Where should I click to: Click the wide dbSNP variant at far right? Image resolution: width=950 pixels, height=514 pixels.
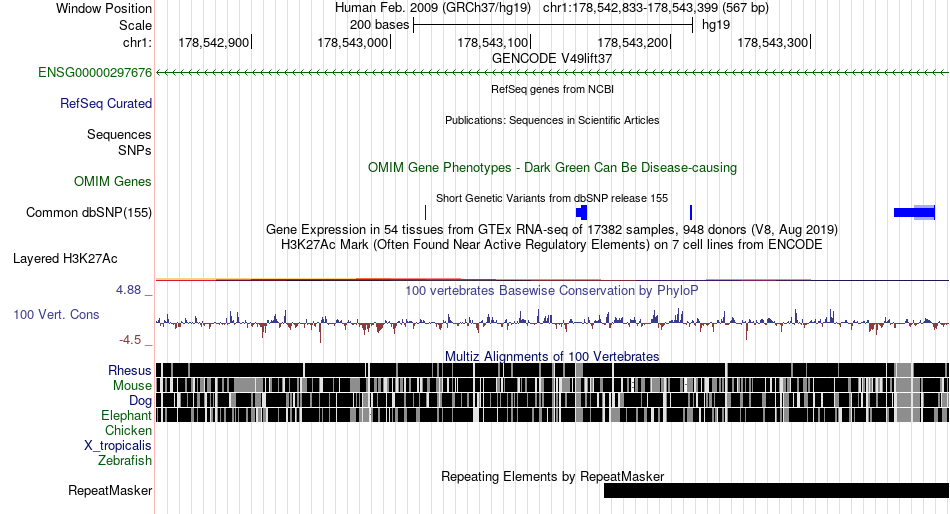click(x=914, y=213)
